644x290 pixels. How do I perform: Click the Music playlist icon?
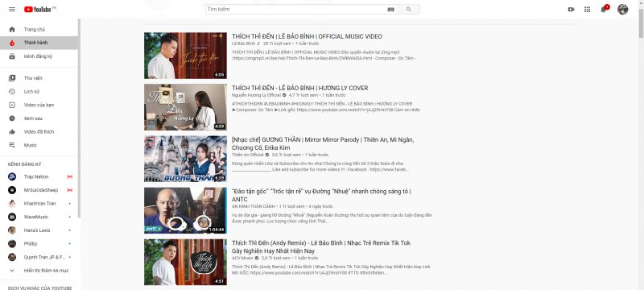pyautogui.click(x=12, y=145)
